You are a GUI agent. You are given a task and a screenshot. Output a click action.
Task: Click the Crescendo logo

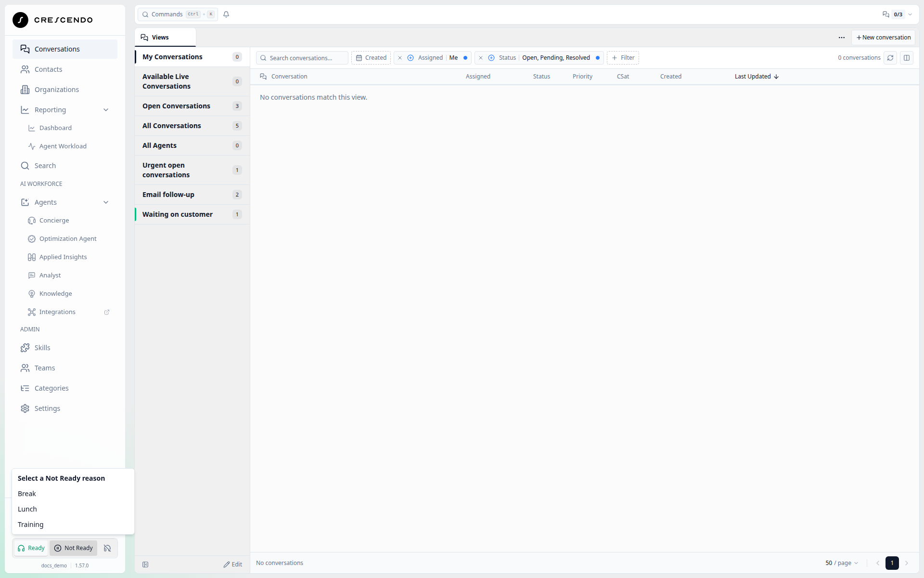click(52, 20)
